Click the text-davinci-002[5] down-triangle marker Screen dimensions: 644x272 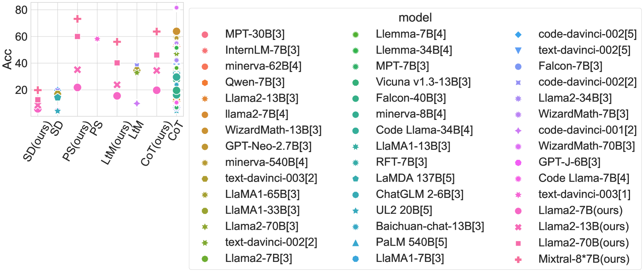pyautogui.click(x=518, y=50)
